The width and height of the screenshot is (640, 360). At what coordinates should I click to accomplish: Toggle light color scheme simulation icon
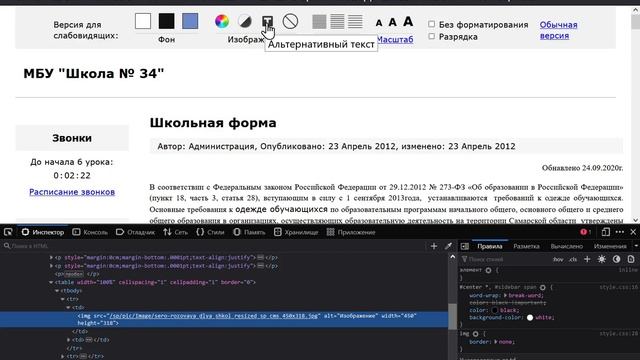[x=602, y=259]
